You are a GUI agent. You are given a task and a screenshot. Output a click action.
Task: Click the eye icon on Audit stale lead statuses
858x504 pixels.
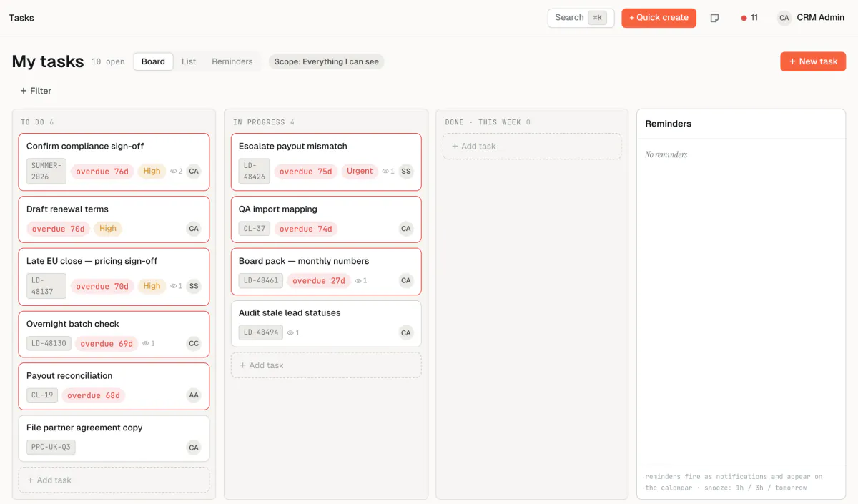pyautogui.click(x=290, y=332)
